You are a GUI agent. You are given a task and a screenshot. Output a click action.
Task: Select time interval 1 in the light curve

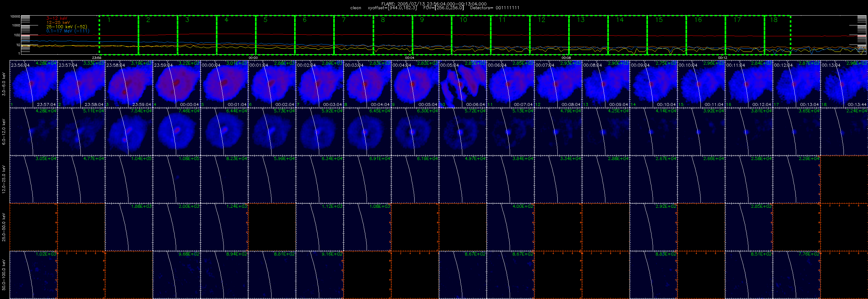tap(119, 35)
